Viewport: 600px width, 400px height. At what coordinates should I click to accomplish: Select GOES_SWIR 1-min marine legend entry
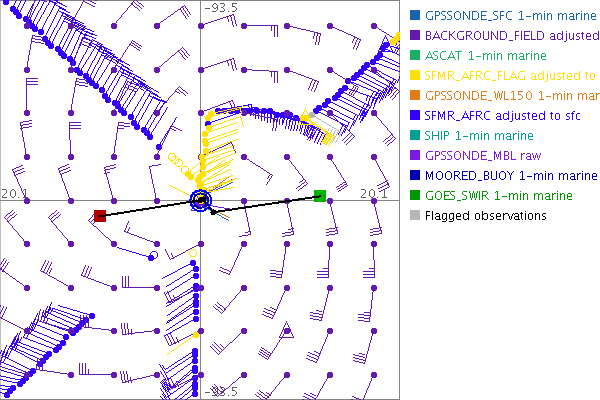point(494,196)
